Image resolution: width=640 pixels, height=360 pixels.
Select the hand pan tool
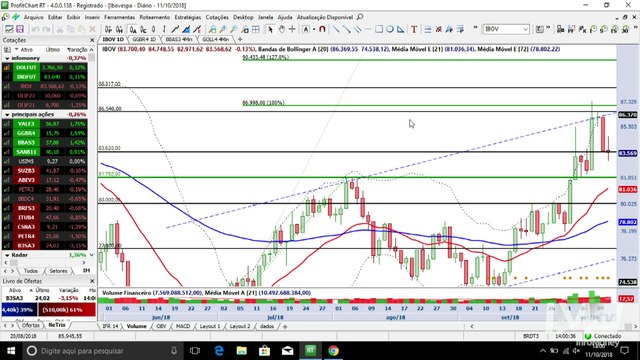[x=281, y=29]
